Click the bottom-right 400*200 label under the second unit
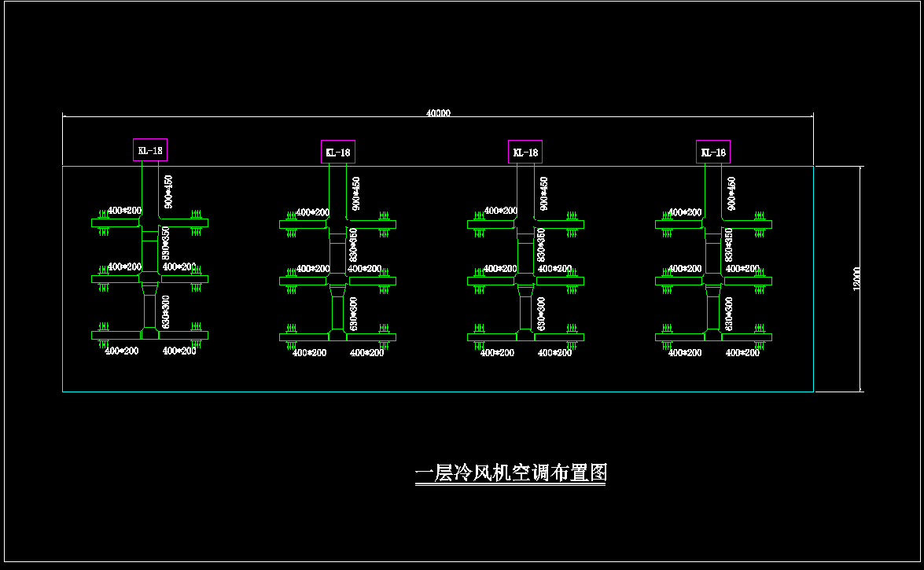The height and width of the screenshot is (570, 924). (x=366, y=352)
